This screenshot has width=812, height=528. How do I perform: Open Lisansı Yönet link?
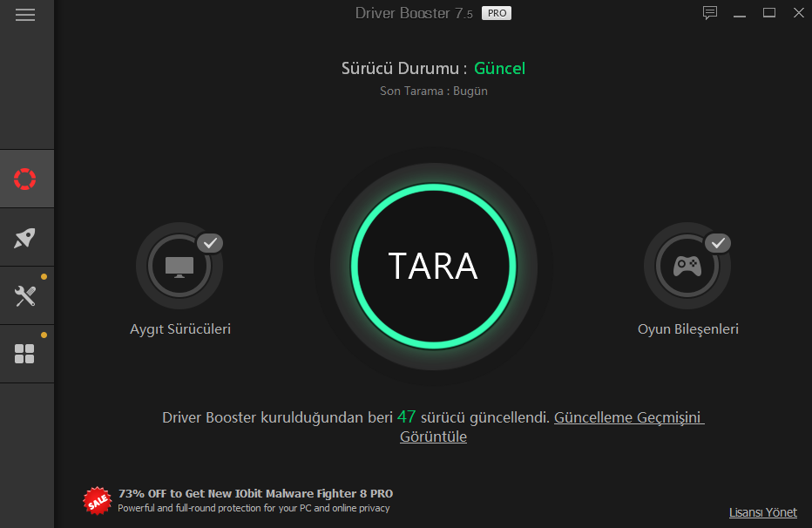pyautogui.click(x=763, y=512)
